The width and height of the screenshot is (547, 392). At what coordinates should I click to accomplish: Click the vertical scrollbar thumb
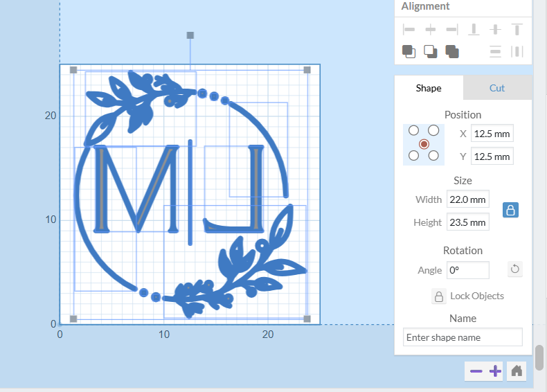coord(539,357)
